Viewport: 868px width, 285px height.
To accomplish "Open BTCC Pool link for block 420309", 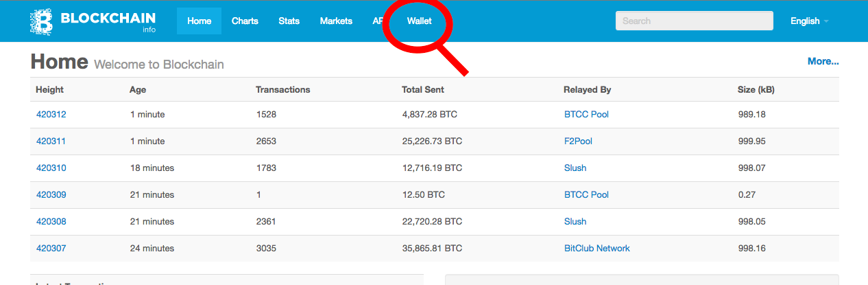I will pyautogui.click(x=586, y=194).
